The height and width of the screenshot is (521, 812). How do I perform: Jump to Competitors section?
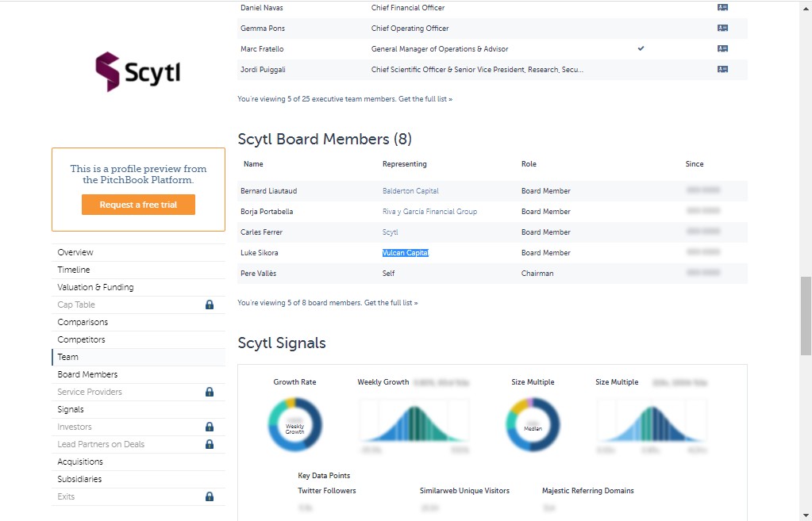[x=138, y=339]
